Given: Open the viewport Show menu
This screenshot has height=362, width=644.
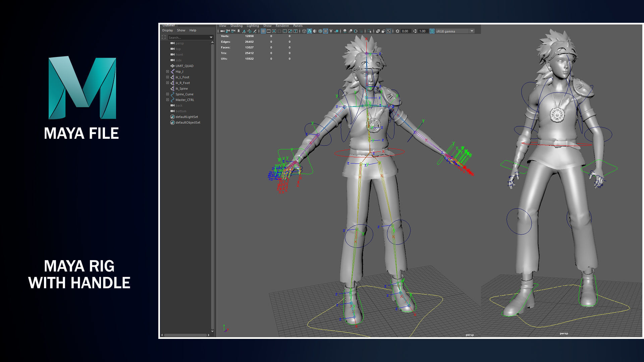Looking at the screenshot, I should (x=267, y=25).
